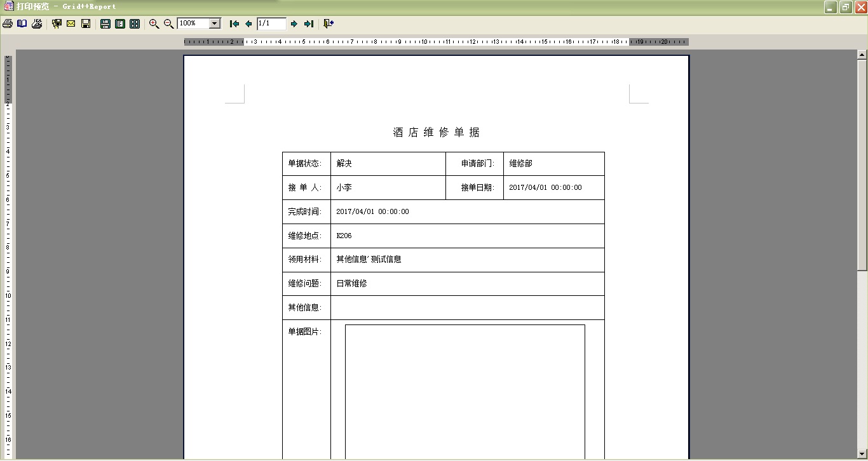The height and width of the screenshot is (461, 868).
Task: Click the 维修问题 label
Action: 305,284
